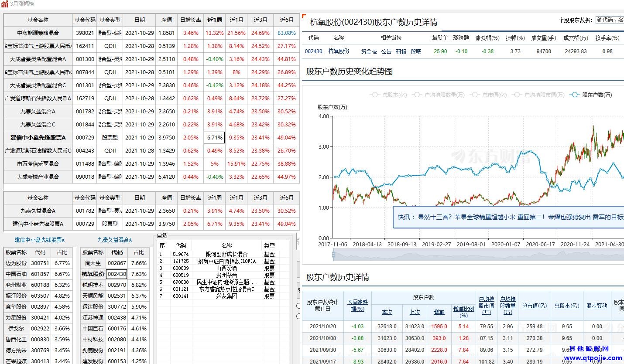The height and width of the screenshot is (364, 624).
Task: Select fund 中海能源策略混合 row
Action: (151, 33)
